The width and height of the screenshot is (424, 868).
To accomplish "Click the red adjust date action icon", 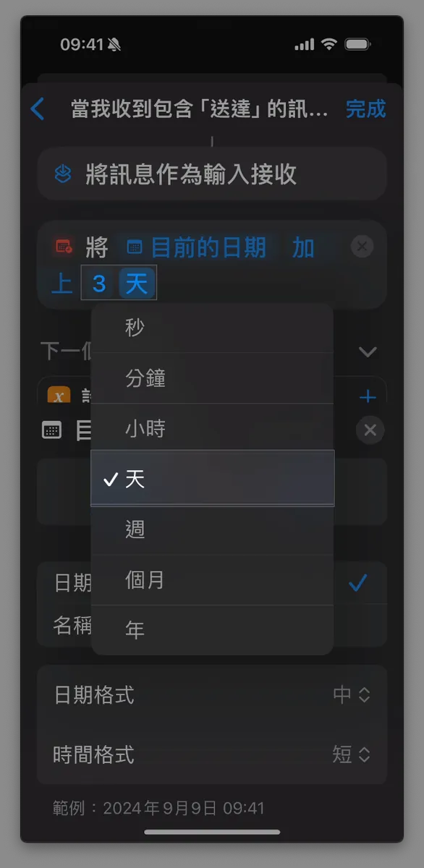I will point(64,247).
